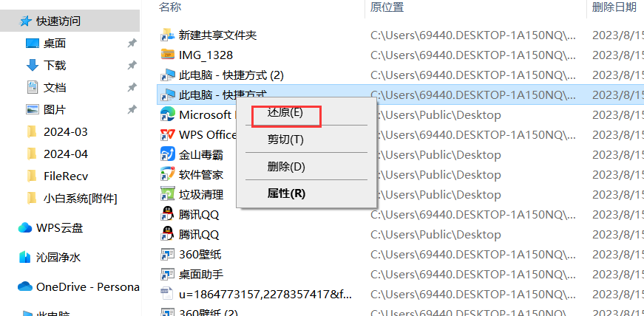Screen dimensions: 644x316
Task: Click the IMG_1328 zip archive icon
Action: (x=167, y=55)
